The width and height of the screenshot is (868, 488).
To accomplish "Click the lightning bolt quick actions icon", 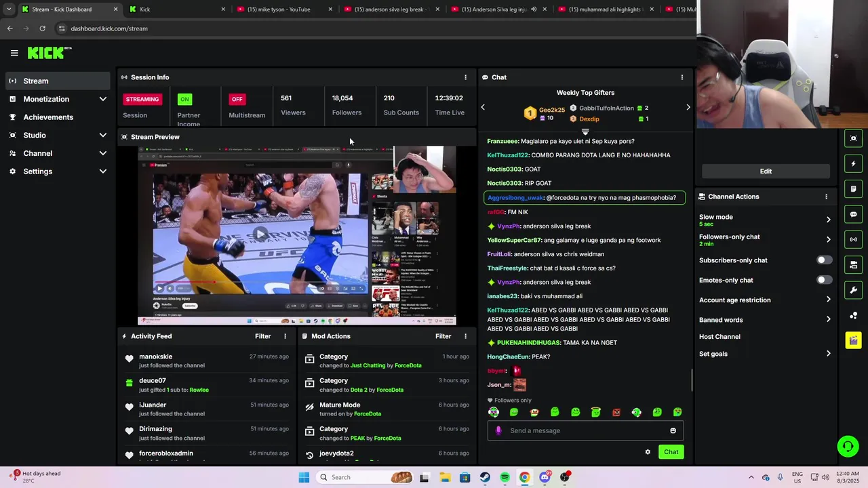I will coord(854,163).
